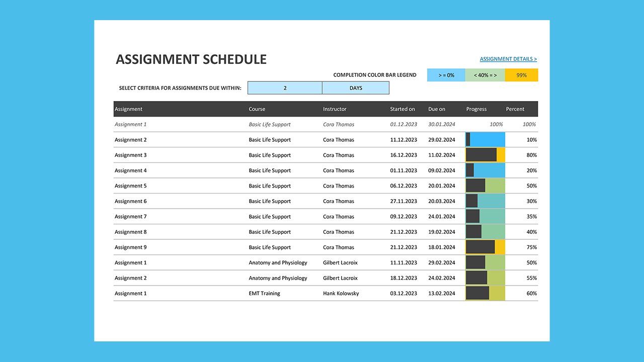644x362 pixels.
Task: Open the DAYS criteria selector
Action: pos(356,87)
